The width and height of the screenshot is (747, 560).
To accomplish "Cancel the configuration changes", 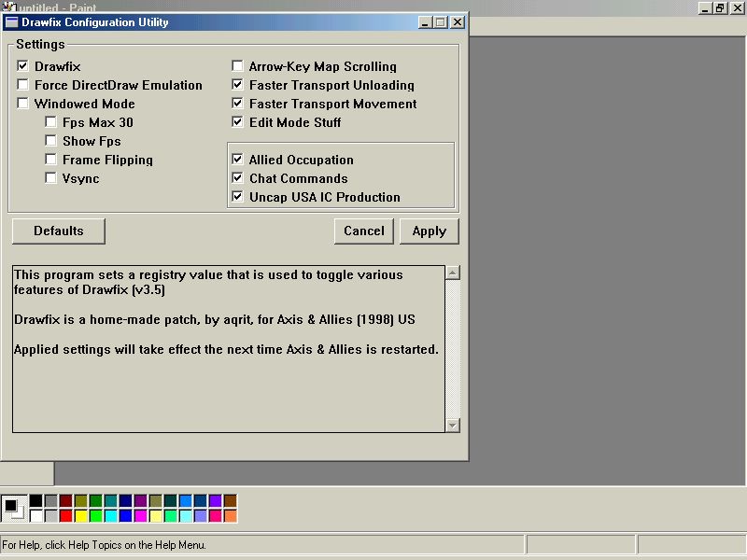I will [364, 231].
